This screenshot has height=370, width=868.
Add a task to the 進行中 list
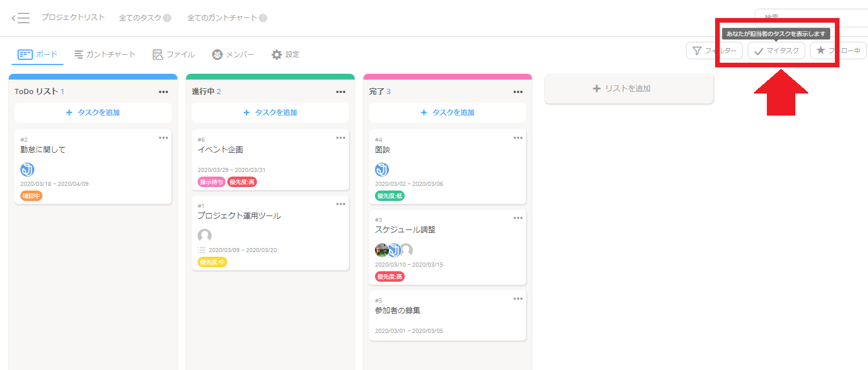point(270,112)
